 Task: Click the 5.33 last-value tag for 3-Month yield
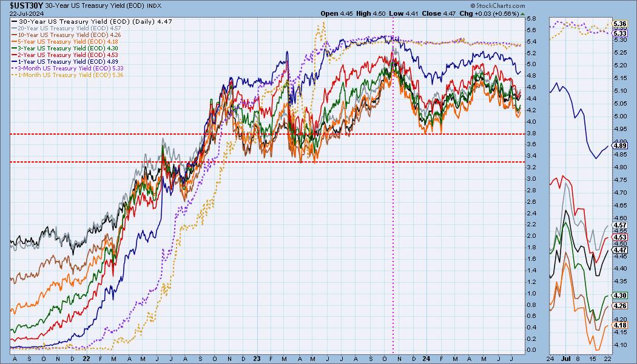click(x=621, y=34)
